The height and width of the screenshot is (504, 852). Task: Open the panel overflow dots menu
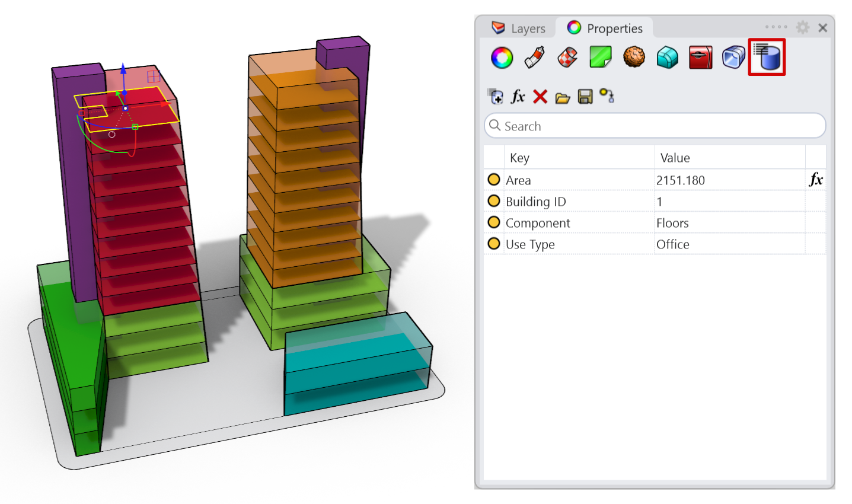pos(776,26)
